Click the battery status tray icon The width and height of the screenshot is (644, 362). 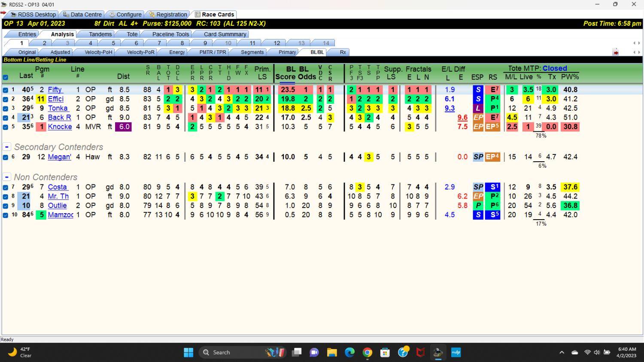[x=607, y=353]
